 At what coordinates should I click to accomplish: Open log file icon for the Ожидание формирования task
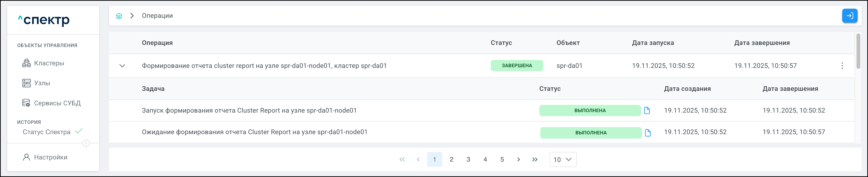(648, 133)
